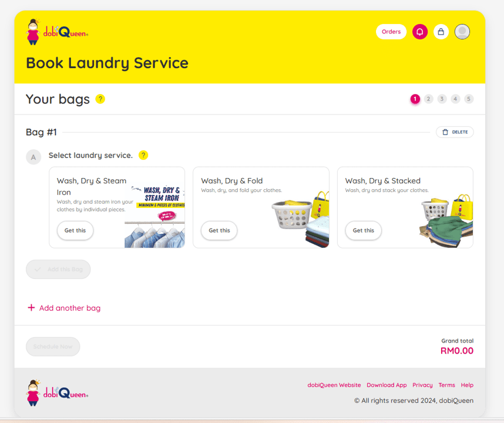
Task: Click the dobiQueen logo in the footer
Action: (x=57, y=393)
